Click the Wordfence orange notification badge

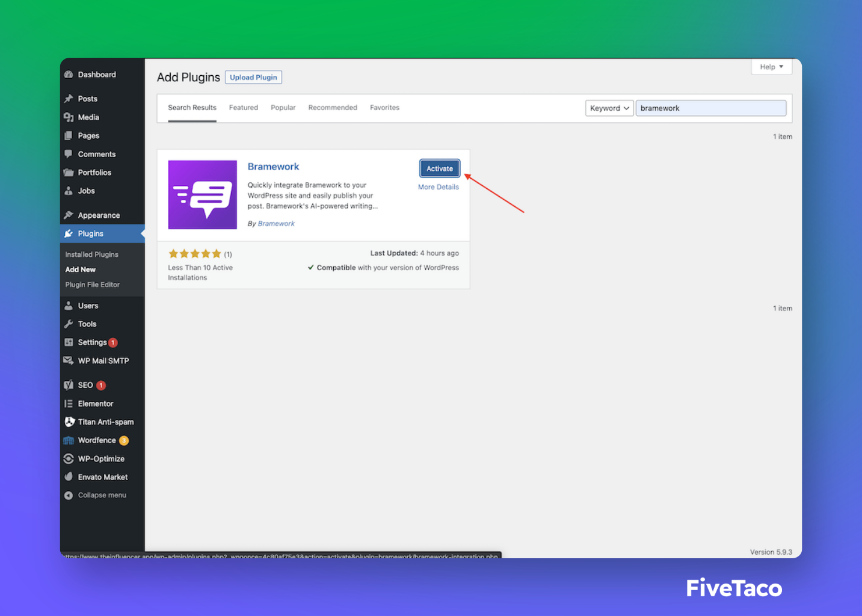[124, 441]
